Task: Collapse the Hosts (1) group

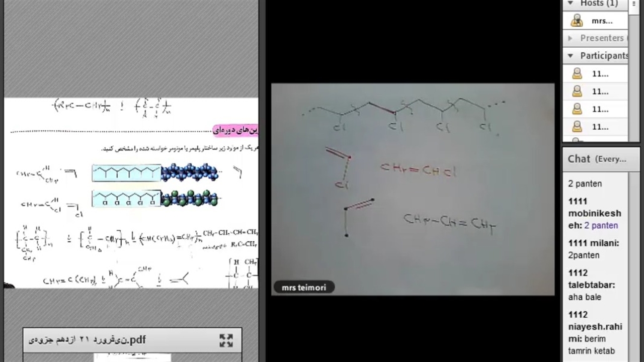Action: [571, 4]
